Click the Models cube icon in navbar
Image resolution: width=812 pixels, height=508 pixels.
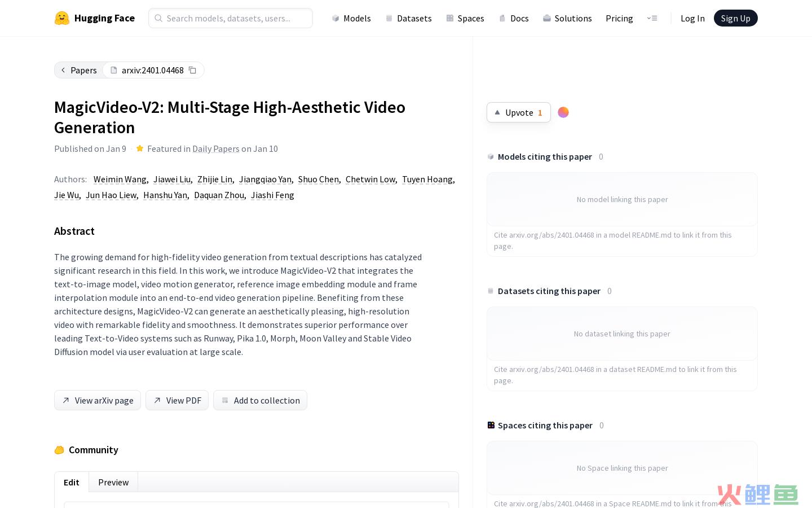[x=336, y=18]
